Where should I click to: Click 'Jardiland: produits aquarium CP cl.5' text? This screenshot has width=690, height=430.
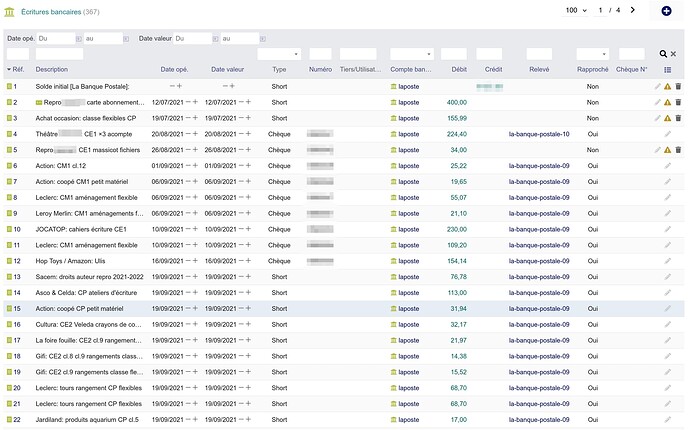(87, 419)
